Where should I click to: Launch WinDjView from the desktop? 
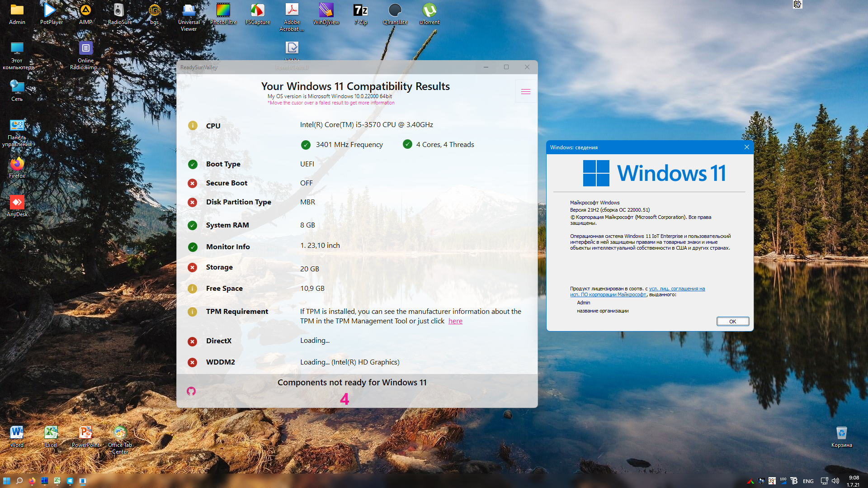click(326, 14)
